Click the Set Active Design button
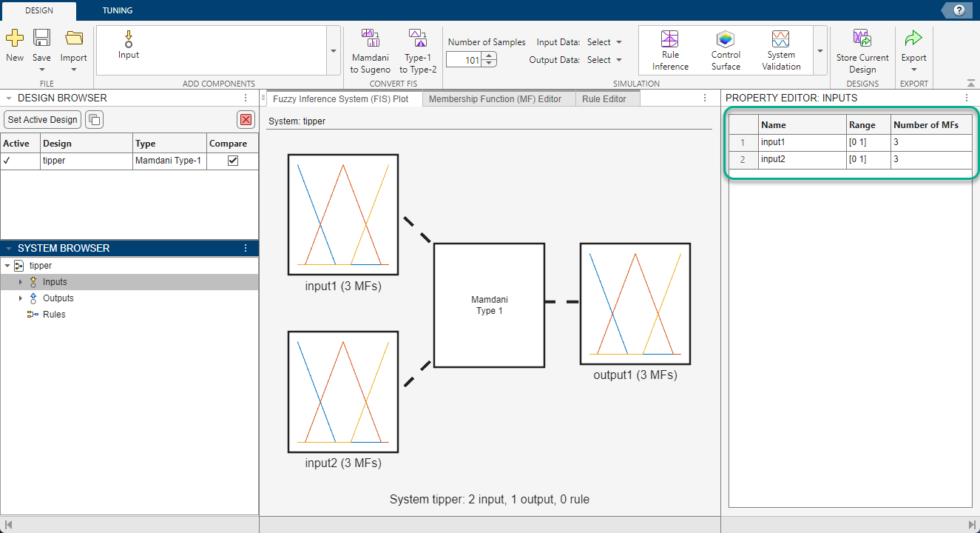The width and height of the screenshot is (980, 533). click(42, 120)
